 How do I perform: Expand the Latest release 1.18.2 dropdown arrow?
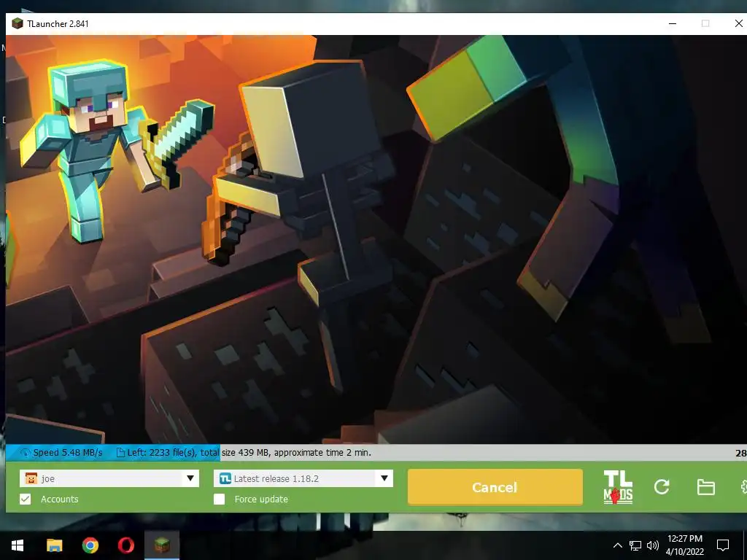coord(384,478)
